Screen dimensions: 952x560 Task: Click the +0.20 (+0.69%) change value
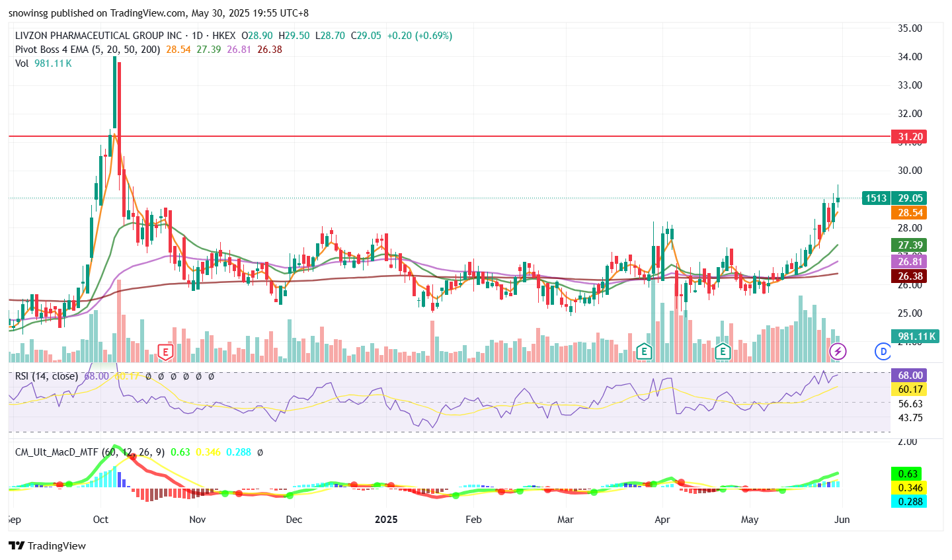coord(420,36)
